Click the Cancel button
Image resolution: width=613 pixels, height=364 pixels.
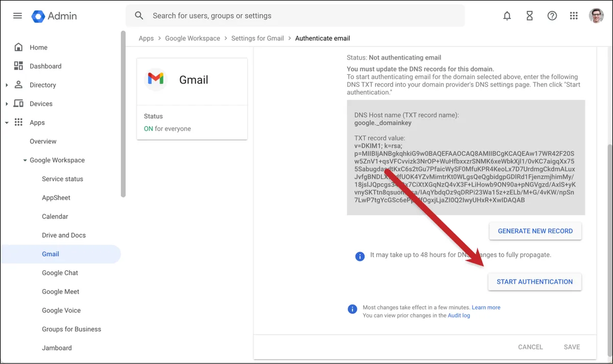[x=530, y=347]
